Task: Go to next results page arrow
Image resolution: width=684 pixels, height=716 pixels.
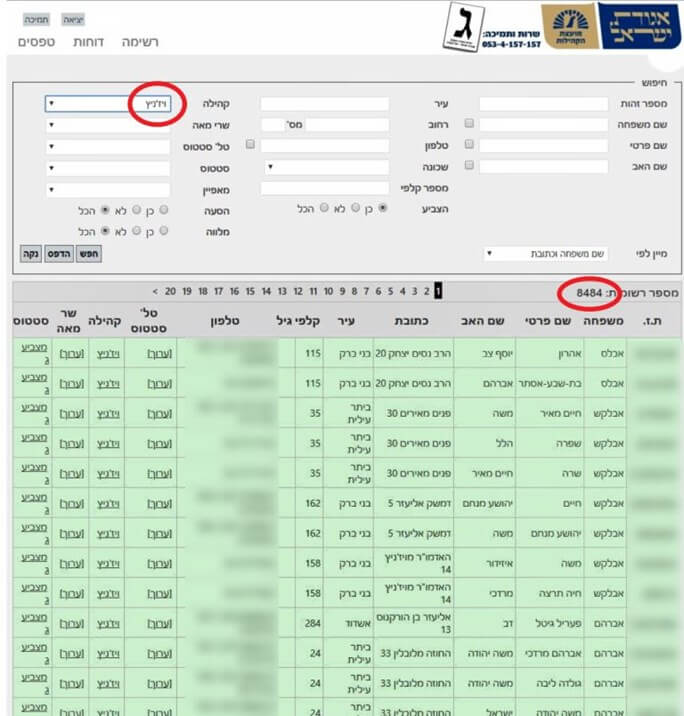Action: coord(153,291)
